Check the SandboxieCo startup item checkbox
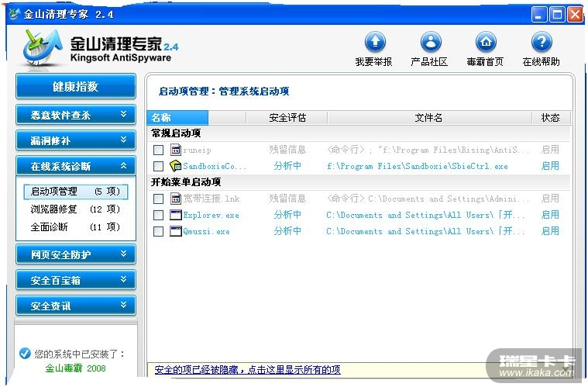This screenshot has height=387, width=588. click(x=158, y=166)
